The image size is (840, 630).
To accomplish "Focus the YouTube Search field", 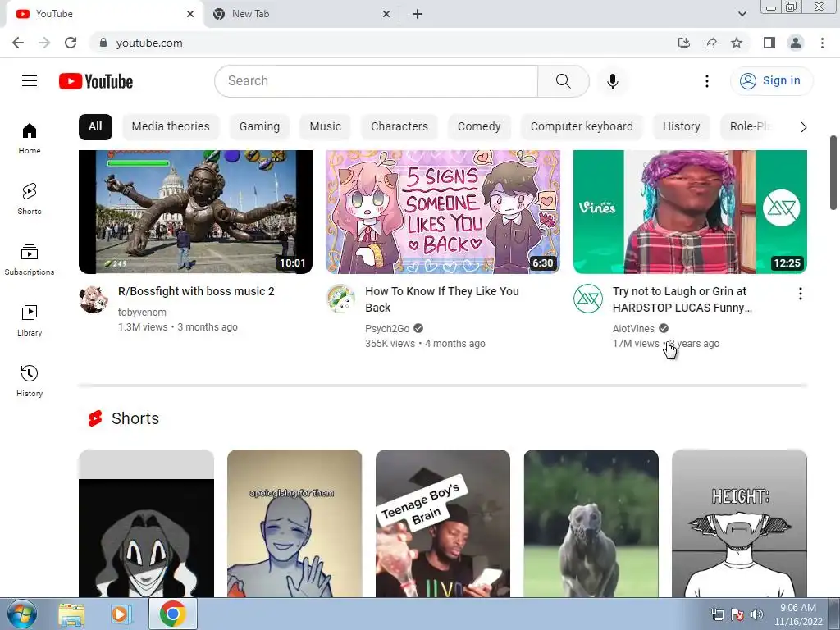I will pyautogui.click(x=376, y=81).
